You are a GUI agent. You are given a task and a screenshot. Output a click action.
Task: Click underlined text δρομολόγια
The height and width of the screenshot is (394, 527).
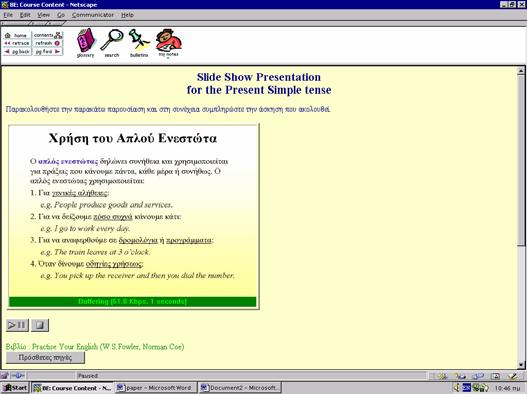(x=138, y=240)
